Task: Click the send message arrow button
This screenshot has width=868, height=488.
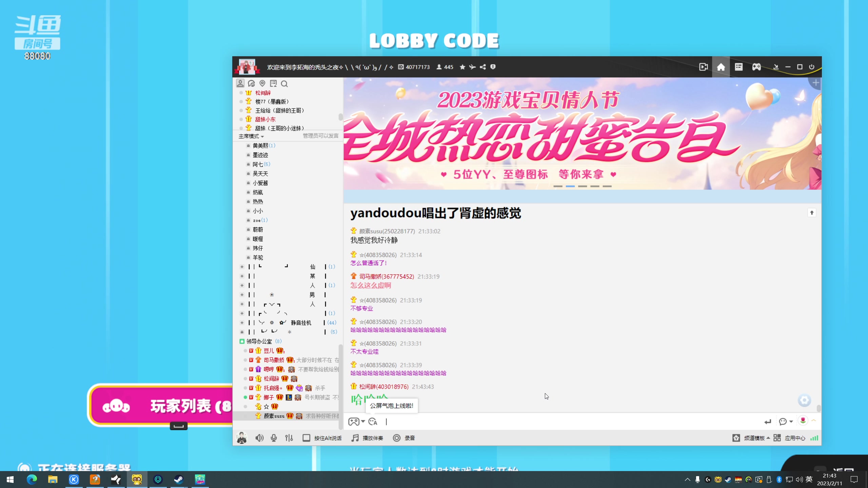Action: click(768, 422)
